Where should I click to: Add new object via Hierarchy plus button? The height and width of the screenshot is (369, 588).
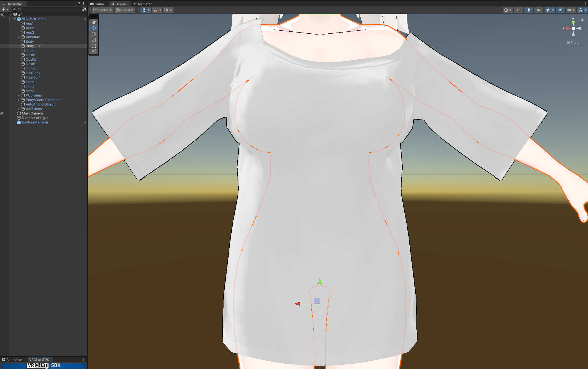point(4,9)
